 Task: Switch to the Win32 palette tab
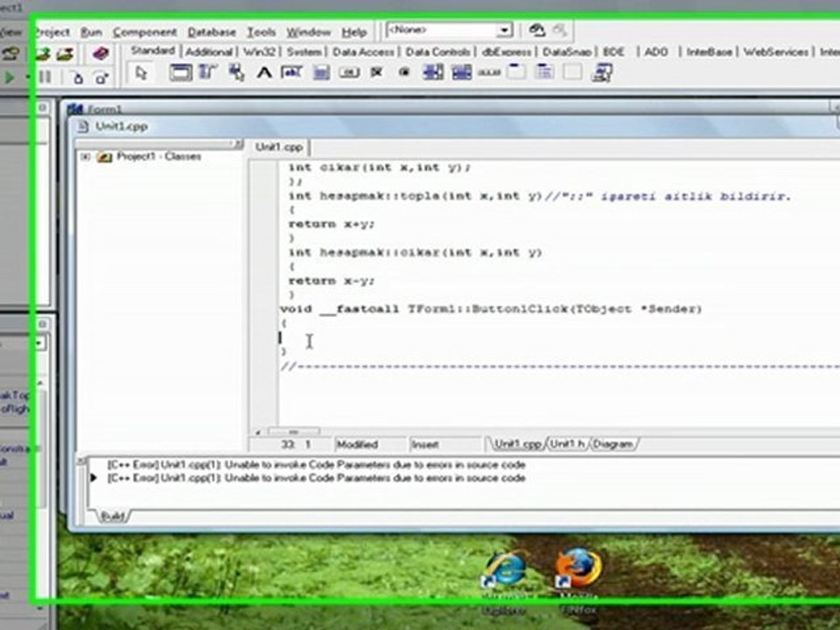(x=259, y=52)
